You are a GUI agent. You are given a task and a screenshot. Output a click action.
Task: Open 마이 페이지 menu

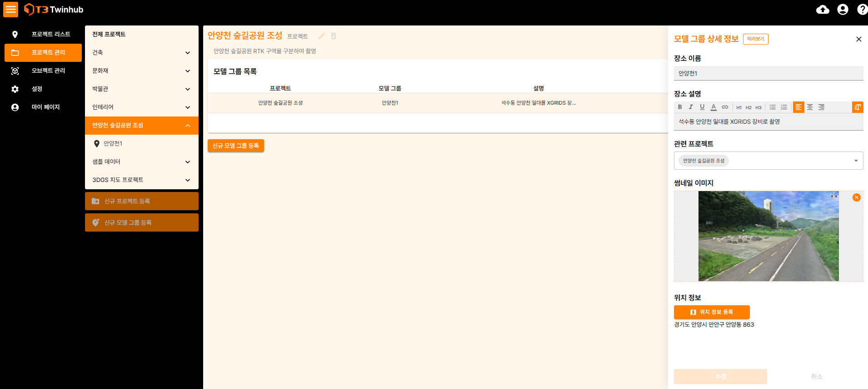pos(43,107)
